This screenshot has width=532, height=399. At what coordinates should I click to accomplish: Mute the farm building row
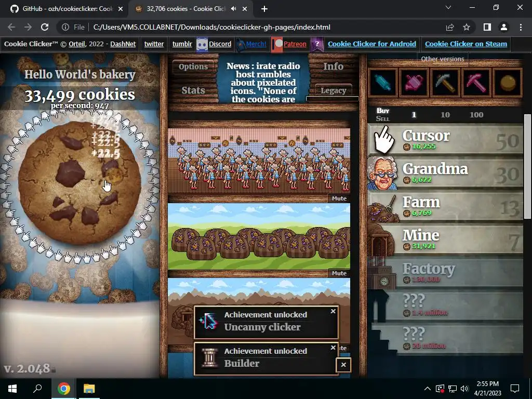[x=339, y=273]
